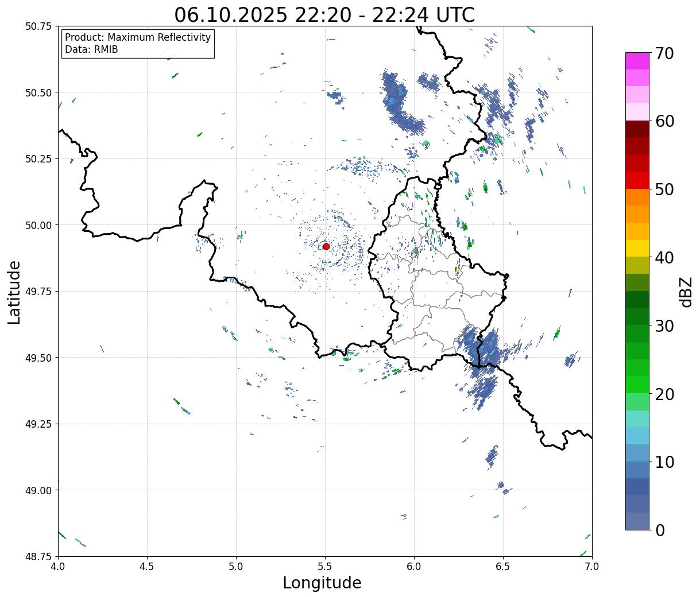Click longitude tick label 6.0
The width and height of the screenshot is (700, 597).
pos(414,567)
